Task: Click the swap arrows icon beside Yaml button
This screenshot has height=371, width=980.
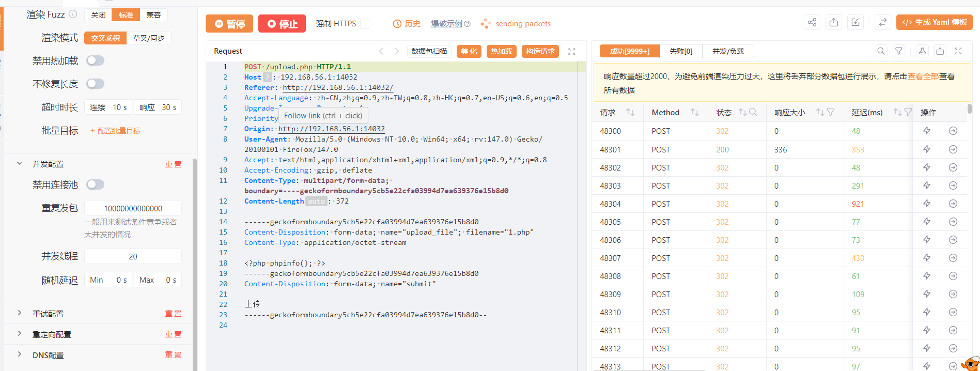Action: [x=883, y=22]
